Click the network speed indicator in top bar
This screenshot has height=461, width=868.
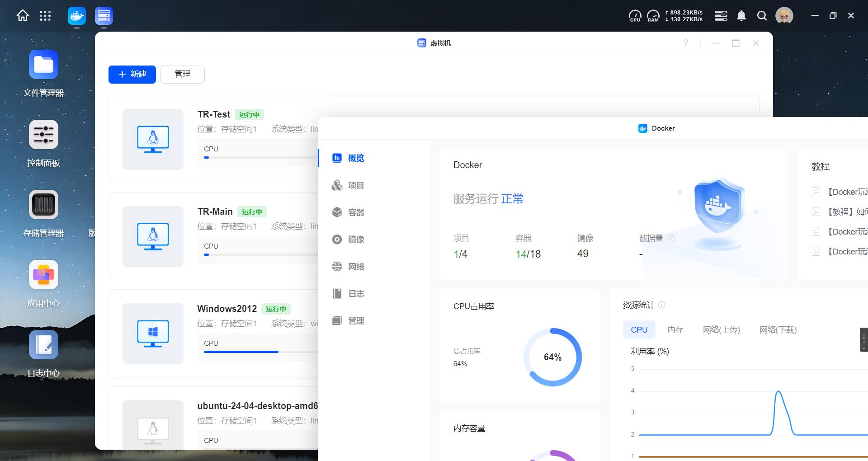684,16
